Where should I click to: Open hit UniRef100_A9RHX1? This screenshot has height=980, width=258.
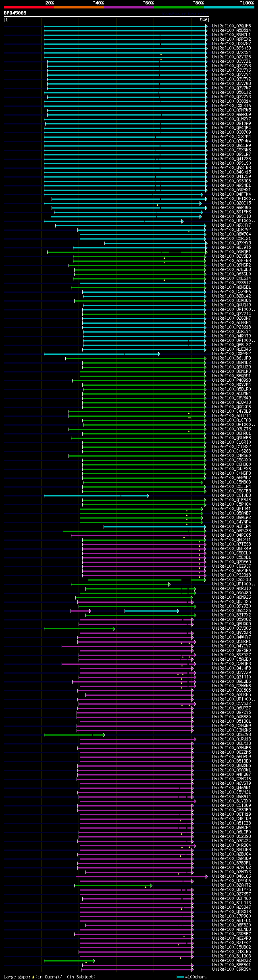pyautogui.click(x=231, y=190)
